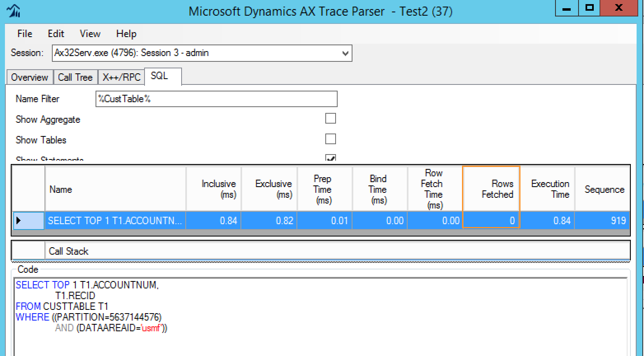Open the Help menu

(126, 34)
